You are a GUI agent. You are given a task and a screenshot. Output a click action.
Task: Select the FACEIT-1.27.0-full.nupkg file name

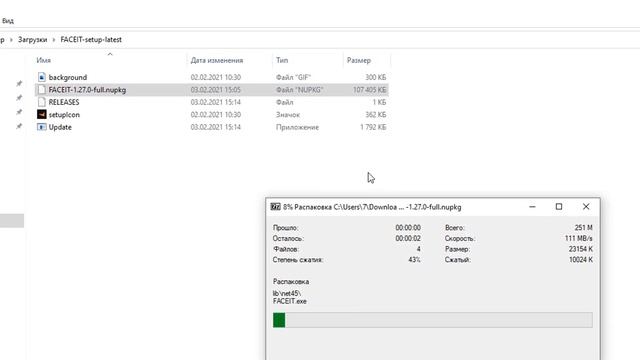tap(87, 90)
